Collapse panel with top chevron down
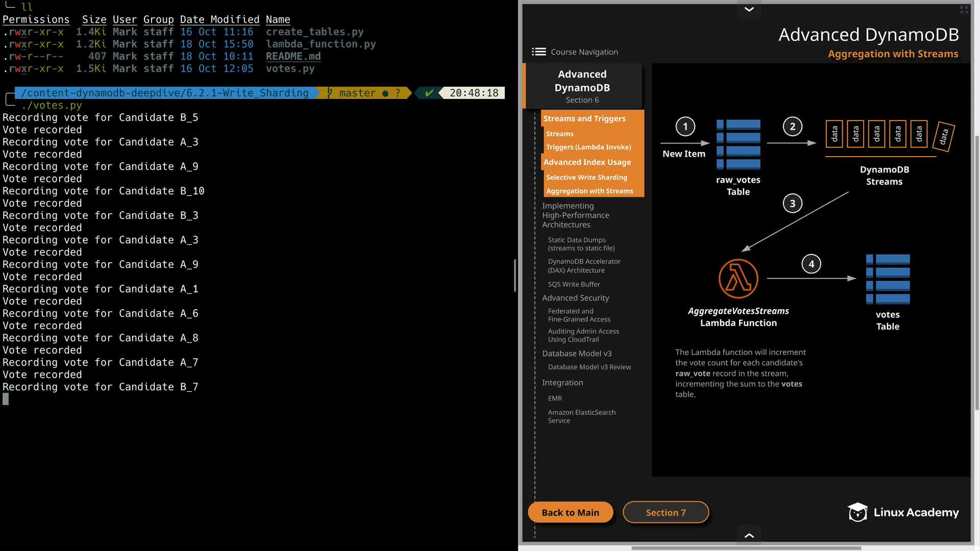Viewport: 980px width, 551px height. pos(749,9)
